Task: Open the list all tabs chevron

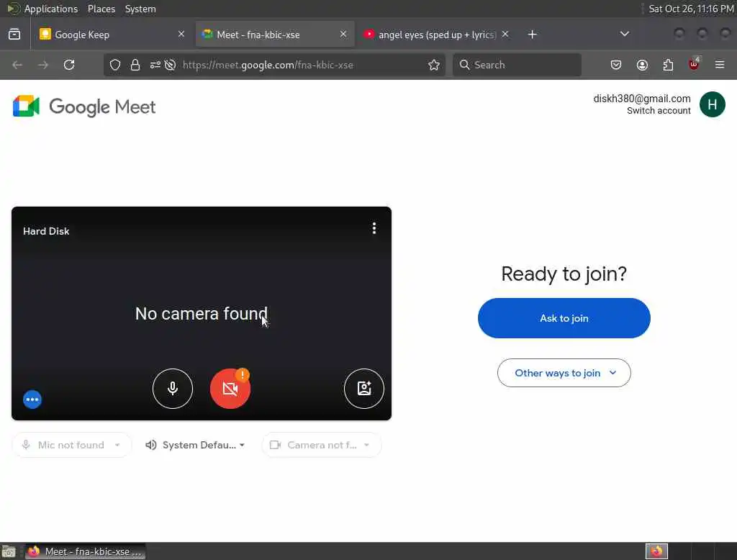Action: click(624, 34)
